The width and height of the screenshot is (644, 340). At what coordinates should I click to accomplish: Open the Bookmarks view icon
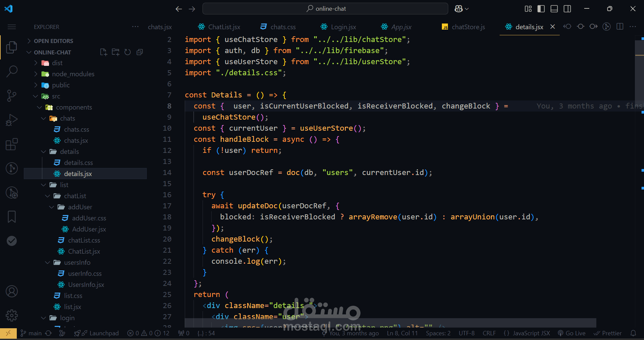point(12,217)
